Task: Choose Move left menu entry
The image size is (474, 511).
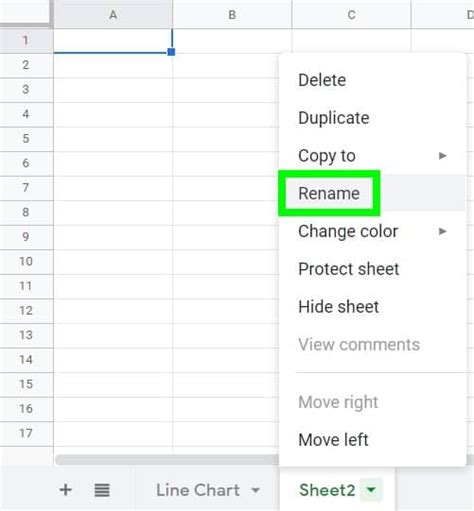Action: pyautogui.click(x=333, y=440)
